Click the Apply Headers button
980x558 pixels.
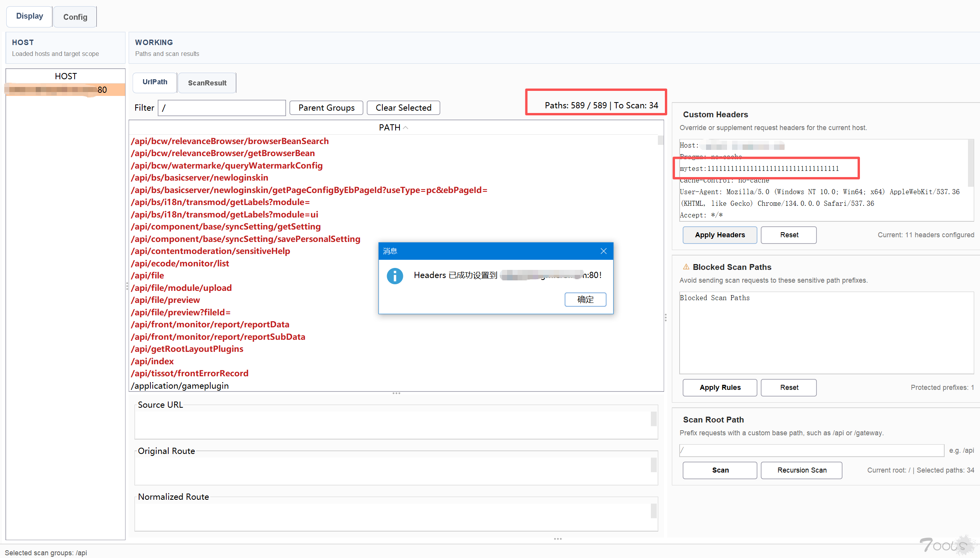[720, 235]
